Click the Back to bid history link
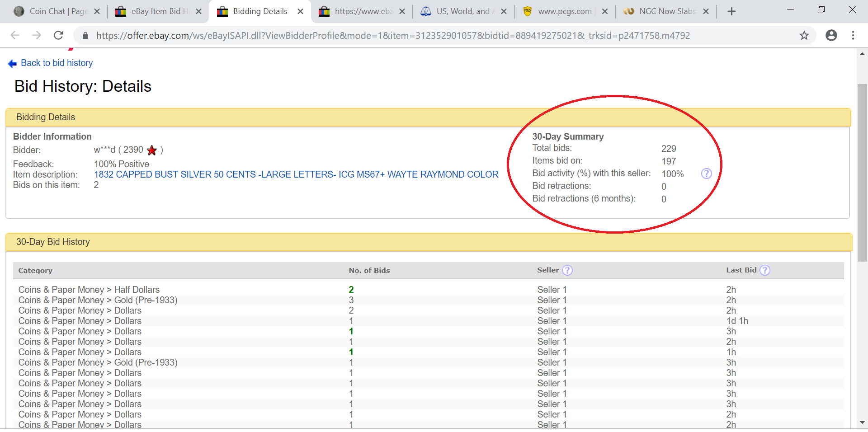The image size is (868, 432). [57, 63]
